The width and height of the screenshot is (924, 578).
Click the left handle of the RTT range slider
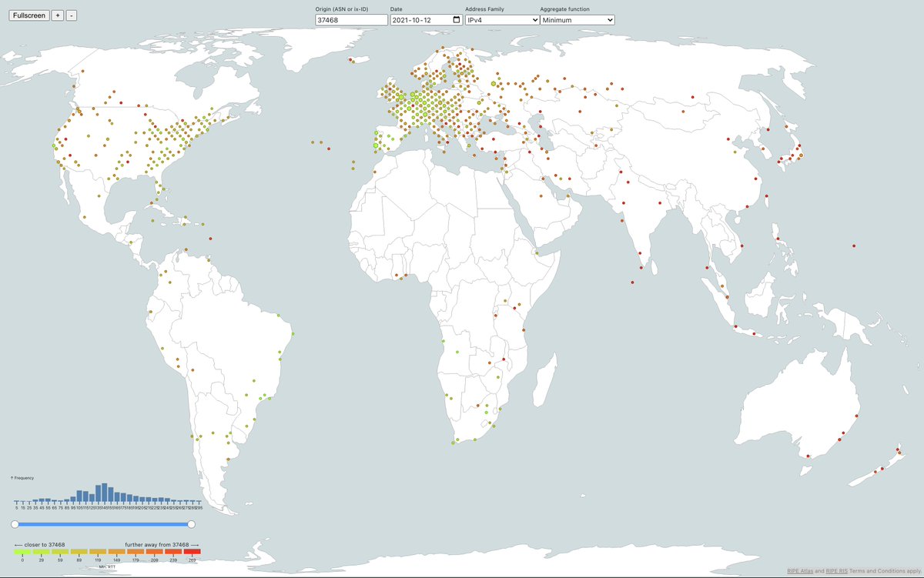[x=15, y=524]
